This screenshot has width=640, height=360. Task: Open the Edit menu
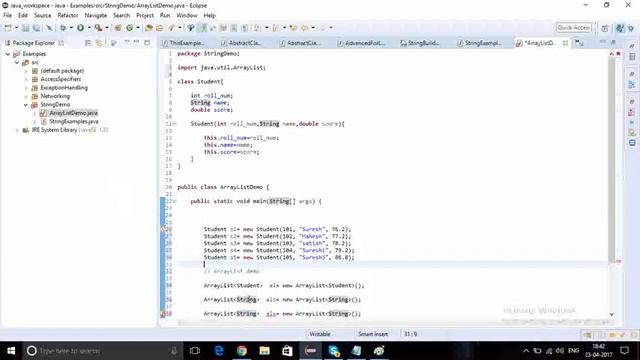(x=23, y=16)
